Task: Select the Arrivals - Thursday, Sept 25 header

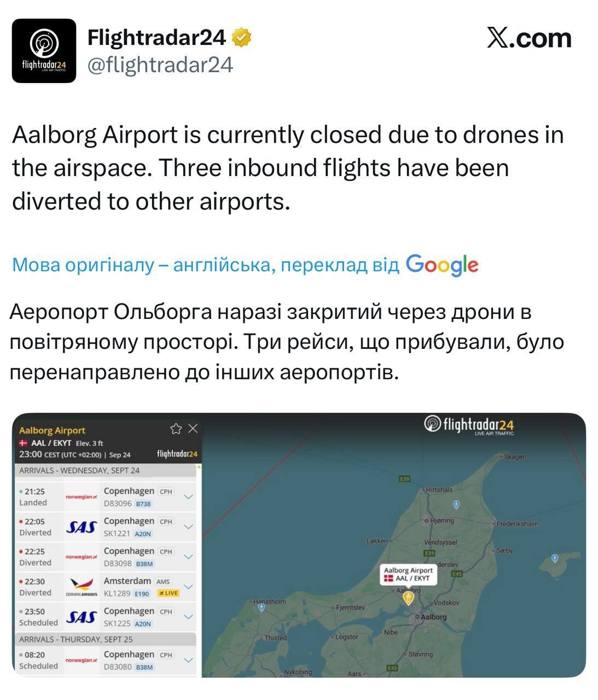Action: click(76, 639)
